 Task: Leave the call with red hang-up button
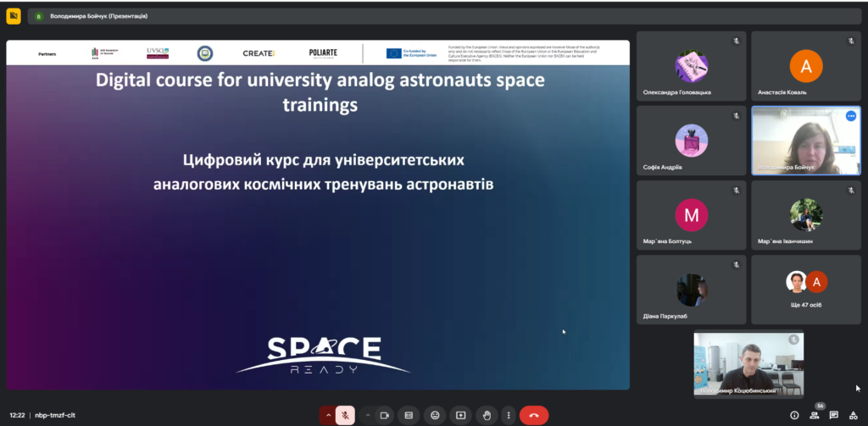click(x=533, y=415)
